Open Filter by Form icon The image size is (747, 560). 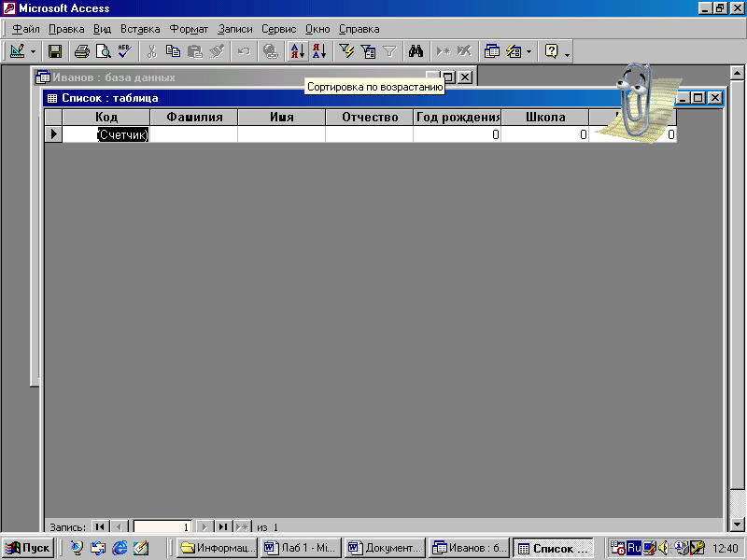[x=368, y=51]
